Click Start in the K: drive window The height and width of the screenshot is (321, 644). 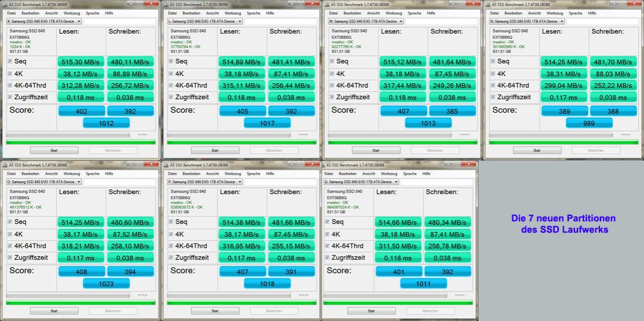54,150
